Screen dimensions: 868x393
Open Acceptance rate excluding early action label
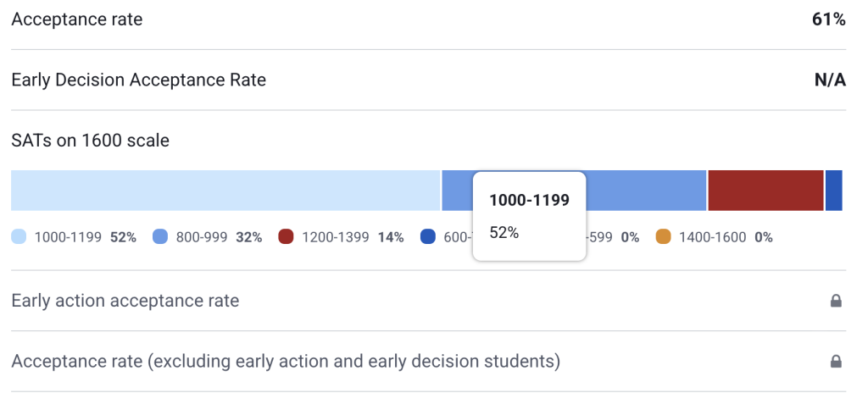(x=286, y=362)
